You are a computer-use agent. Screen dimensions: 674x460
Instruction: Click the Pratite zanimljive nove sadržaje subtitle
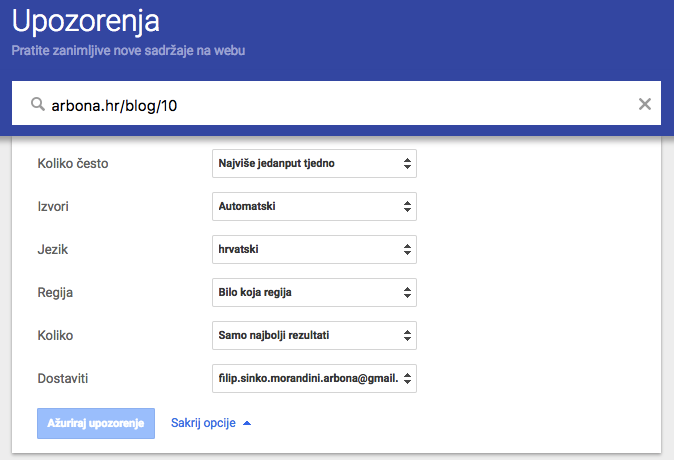[128, 51]
